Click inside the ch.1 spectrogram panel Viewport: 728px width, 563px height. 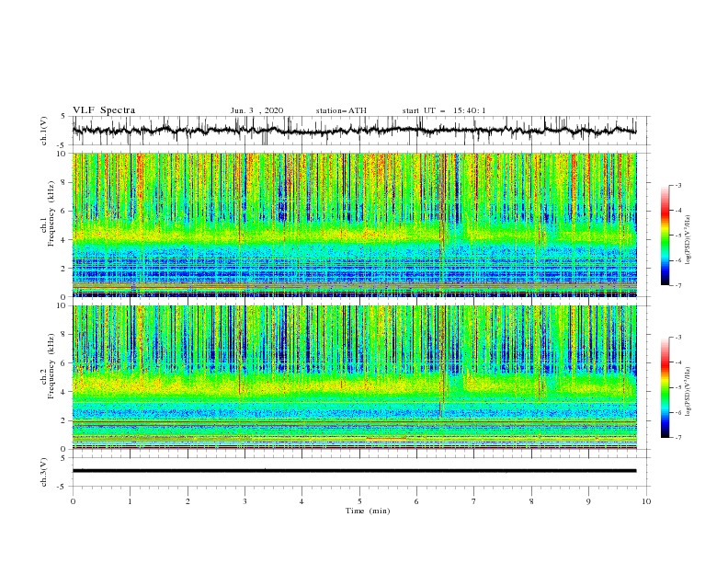click(x=354, y=224)
